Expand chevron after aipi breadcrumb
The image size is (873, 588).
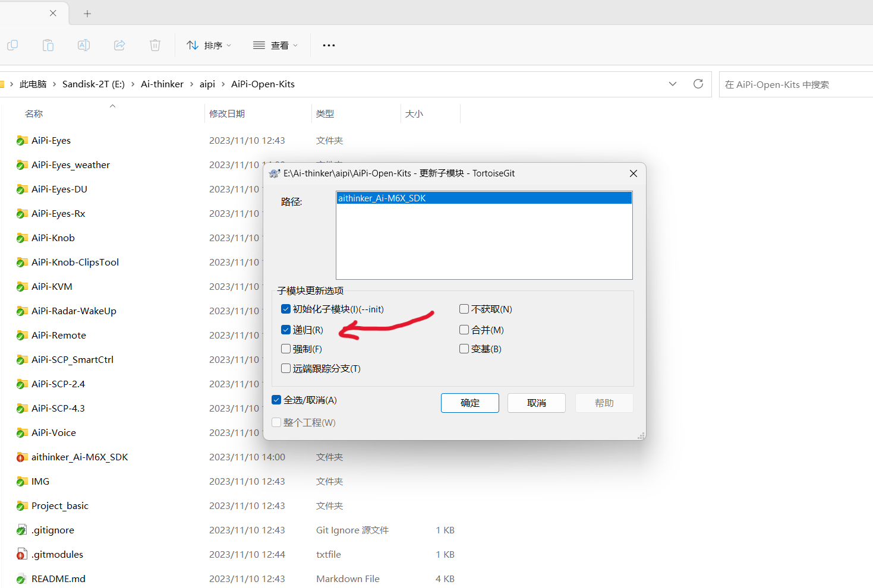click(x=223, y=84)
